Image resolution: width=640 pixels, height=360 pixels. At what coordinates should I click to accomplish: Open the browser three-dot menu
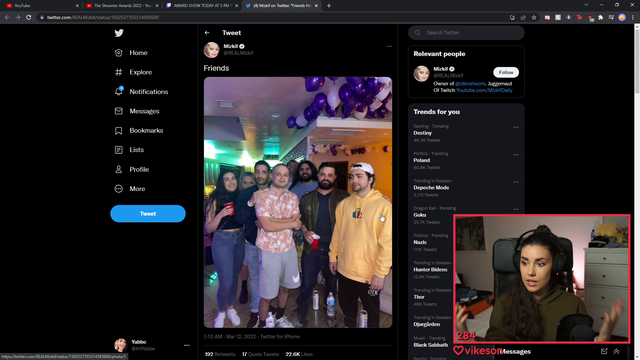point(633,18)
